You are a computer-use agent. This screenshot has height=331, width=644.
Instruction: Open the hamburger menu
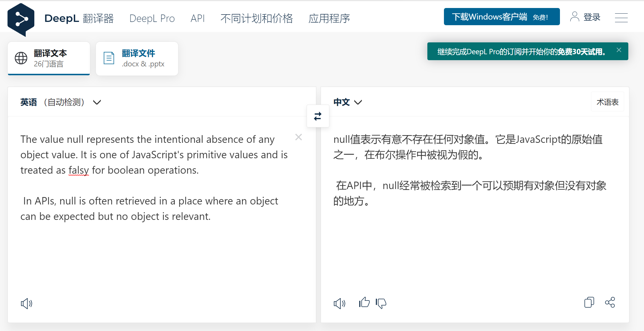coord(621,18)
